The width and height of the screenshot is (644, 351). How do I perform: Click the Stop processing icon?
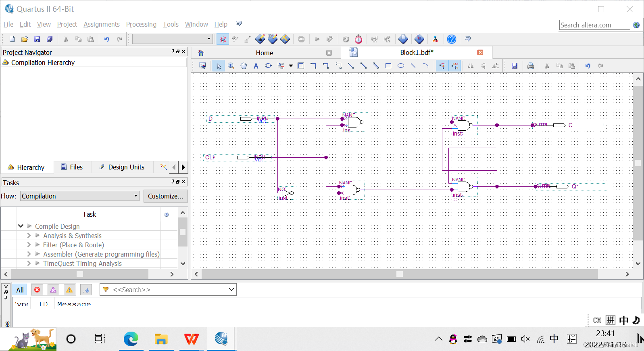pos(301,39)
